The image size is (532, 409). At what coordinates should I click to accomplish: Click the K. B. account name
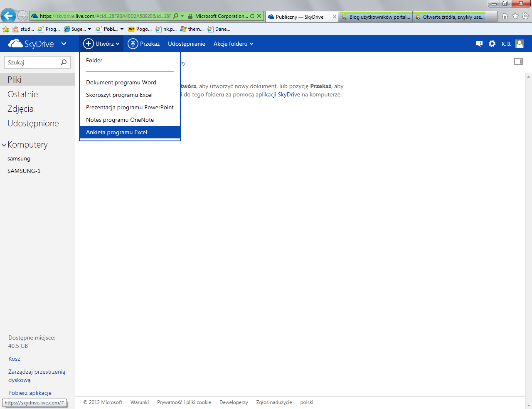pyautogui.click(x=506, y=44)
